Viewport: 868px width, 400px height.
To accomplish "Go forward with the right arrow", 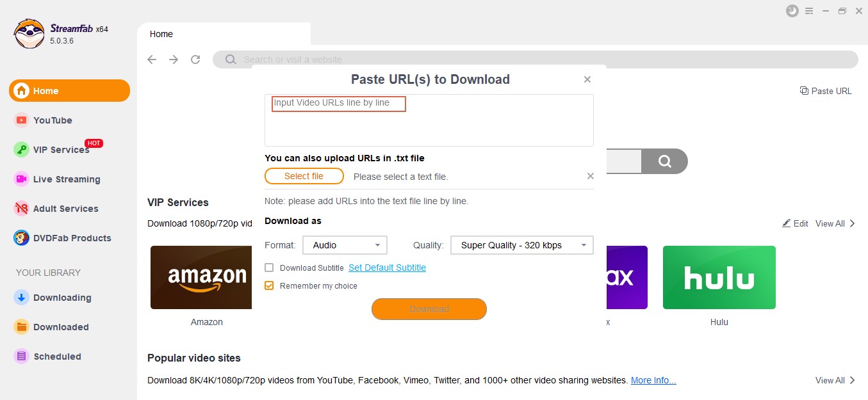I will tap(174, 60).
